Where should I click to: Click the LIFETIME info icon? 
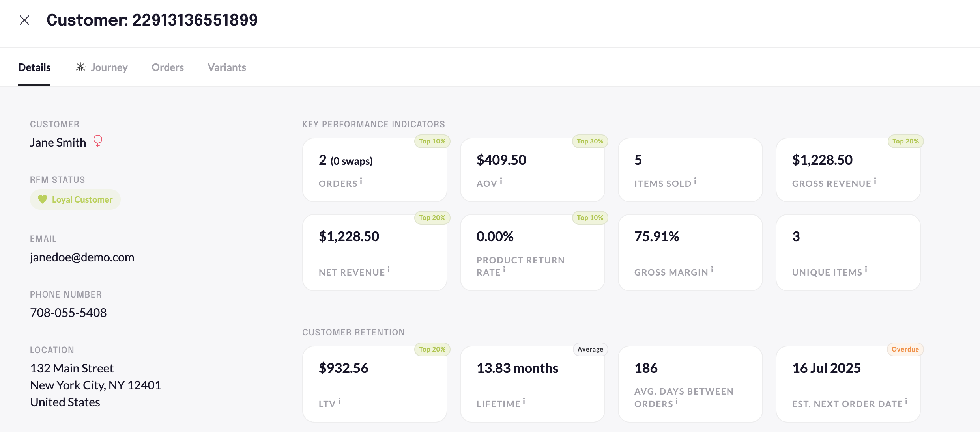[524, 402]
